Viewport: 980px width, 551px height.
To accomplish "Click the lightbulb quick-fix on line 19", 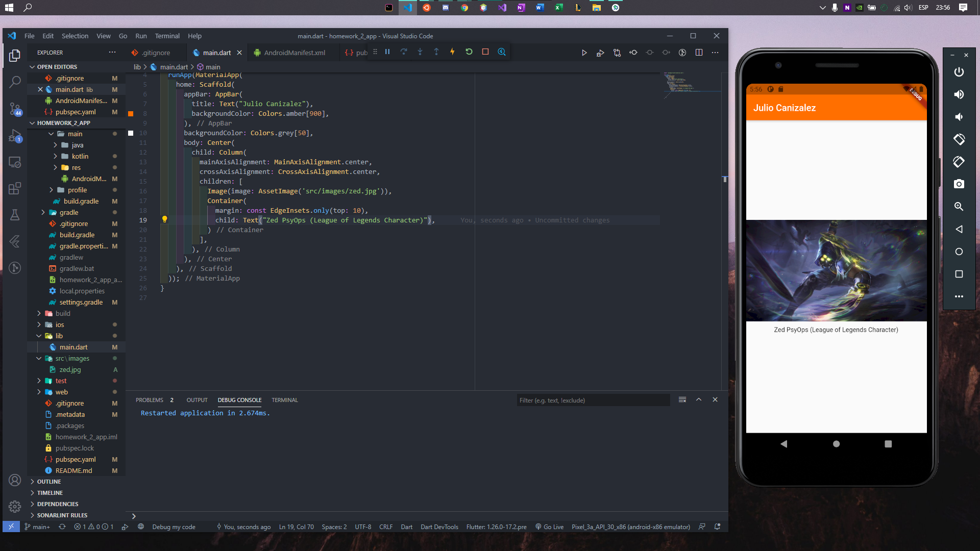I will (x=164, y=219).
